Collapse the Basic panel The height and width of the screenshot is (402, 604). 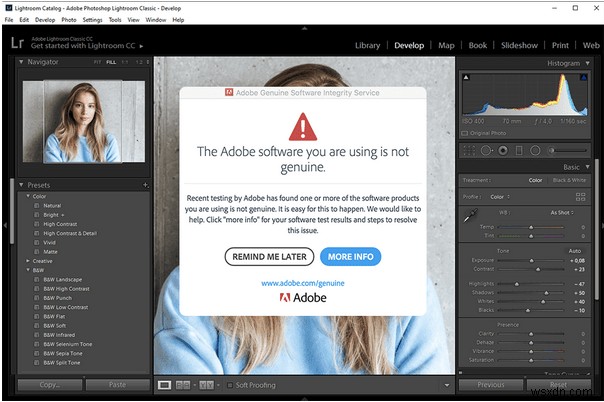587,167
